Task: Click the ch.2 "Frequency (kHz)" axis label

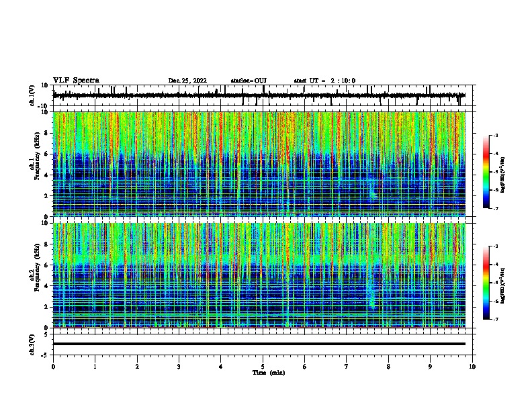Action: 37,267
